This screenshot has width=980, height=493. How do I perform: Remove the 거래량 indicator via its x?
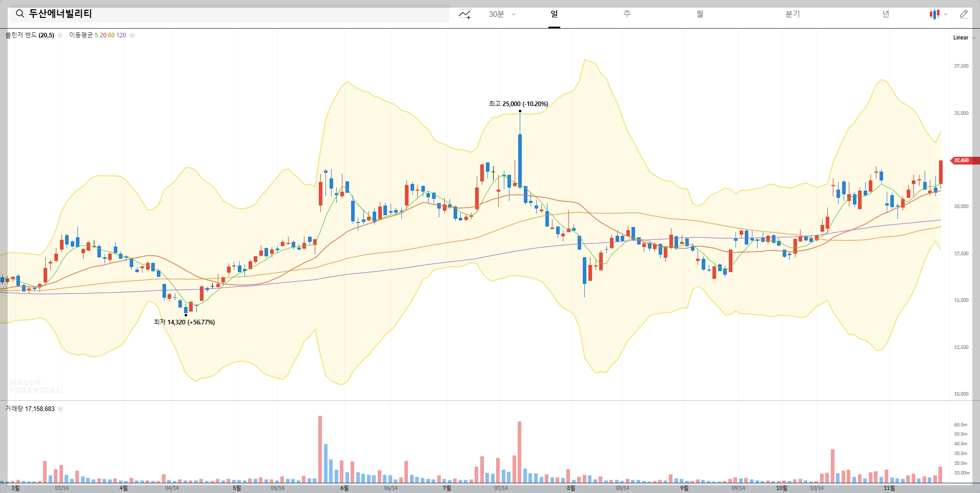60,409
